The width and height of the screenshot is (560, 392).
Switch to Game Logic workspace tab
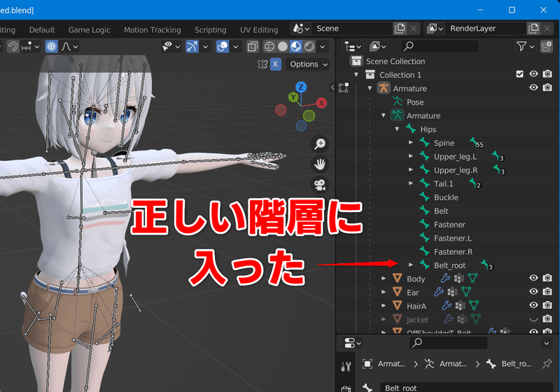(x=90, y=30)
